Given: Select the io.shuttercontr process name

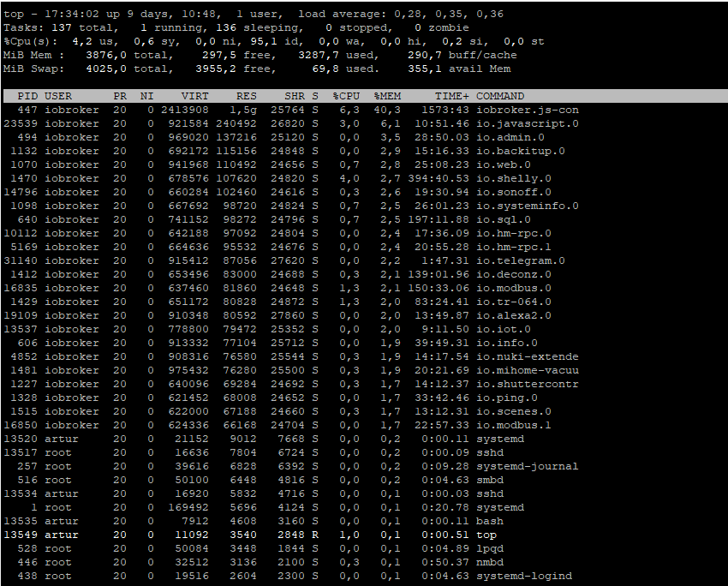Looking at the screenshot, I should tap(528, 384).
